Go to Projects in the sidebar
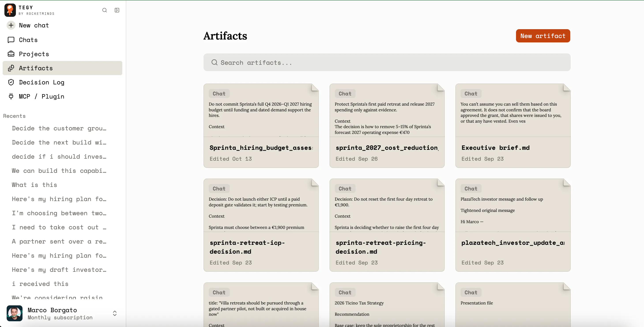The width and height of the screenshot is (644, 327). pyautogui.click(x=62, y=54)
